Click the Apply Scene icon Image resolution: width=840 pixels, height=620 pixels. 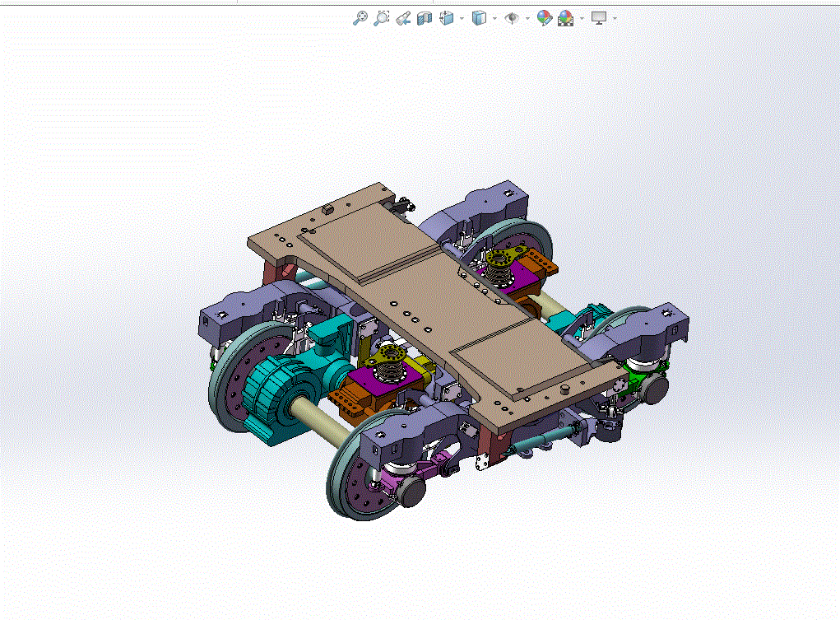pos(566,18)
